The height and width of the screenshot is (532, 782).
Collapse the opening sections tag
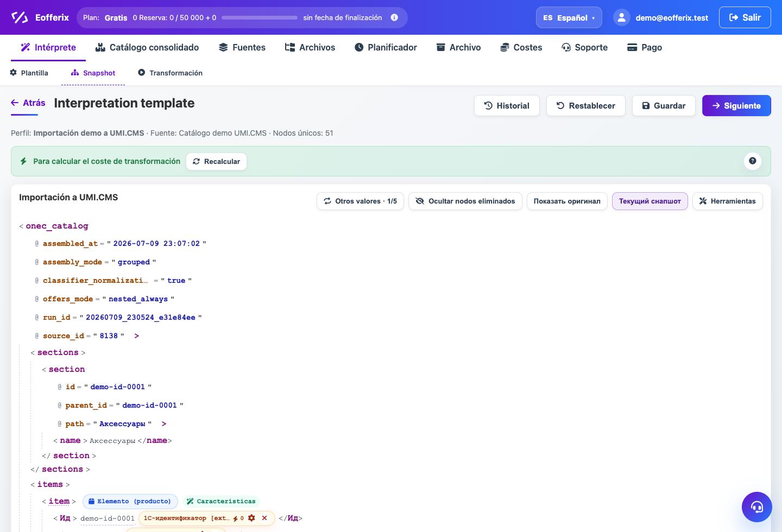pos(58,353)
